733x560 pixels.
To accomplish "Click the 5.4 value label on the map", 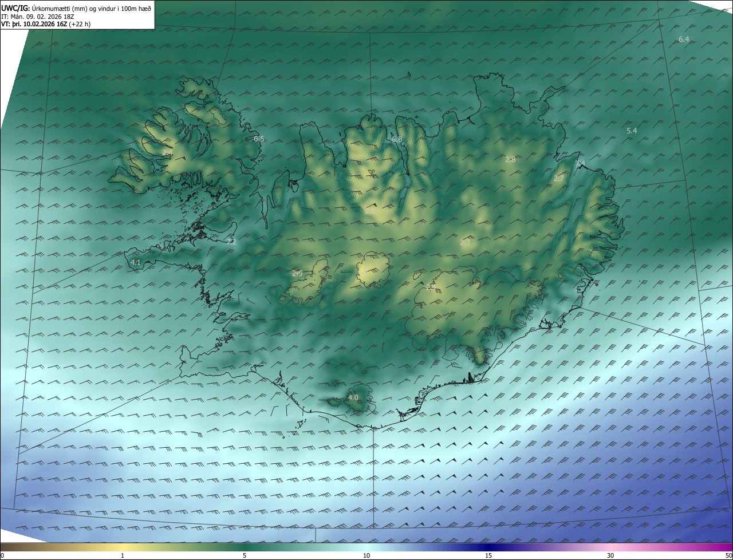I will [x=632, y=131].
